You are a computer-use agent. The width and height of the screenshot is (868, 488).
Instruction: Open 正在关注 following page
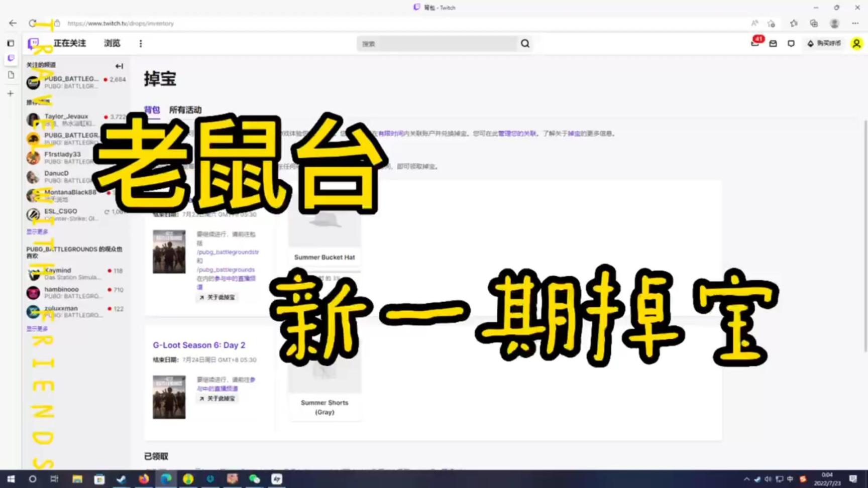[70, 44]
